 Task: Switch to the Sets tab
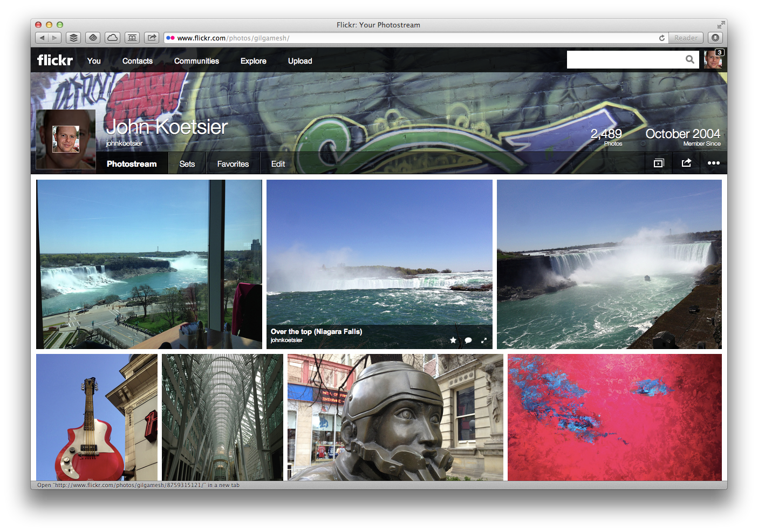click(x=187, y=163)
